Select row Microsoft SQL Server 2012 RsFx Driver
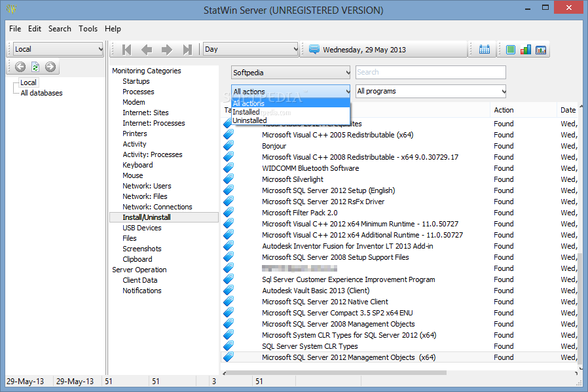Screen dimensions: 588x392 [x=401, y=202]
